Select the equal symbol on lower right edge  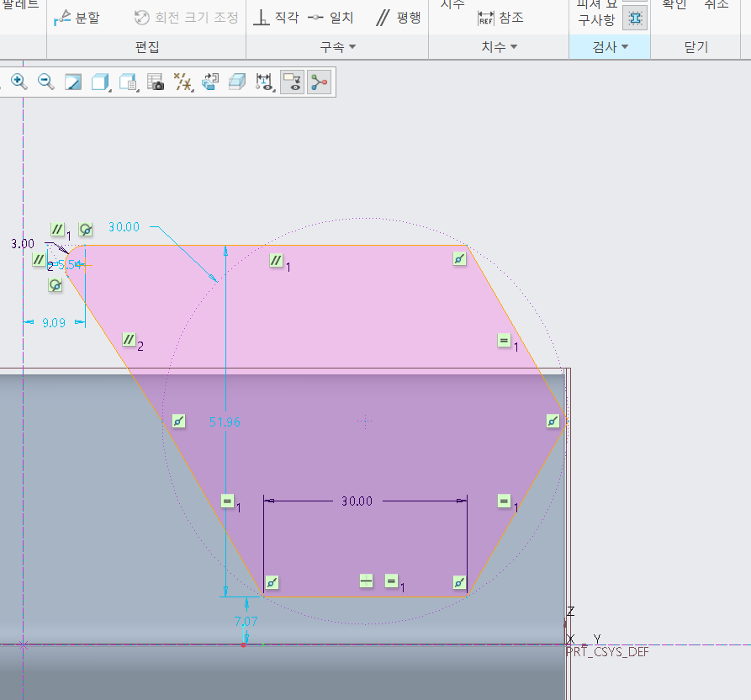point(504,501)
